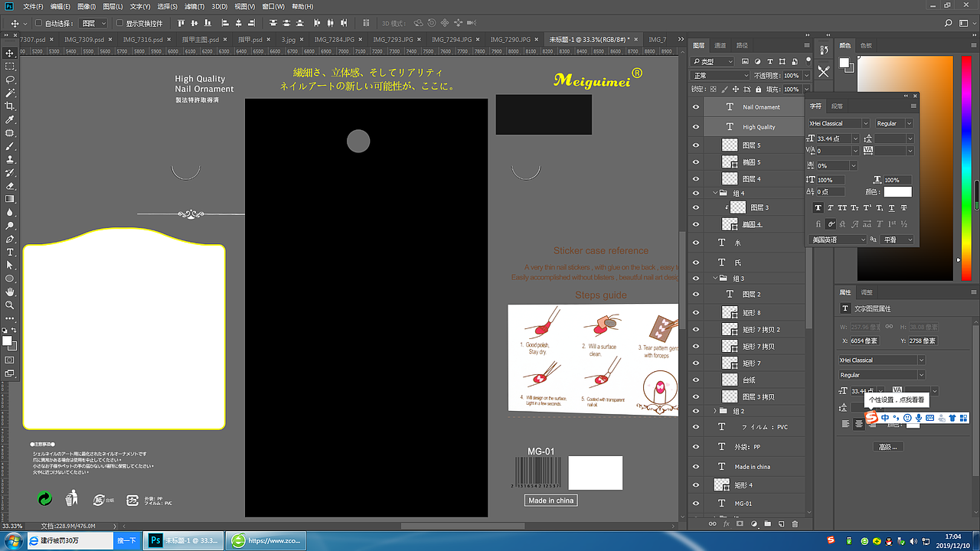
Task: Click the 高级... button in Properties
Action: [888, 446]
